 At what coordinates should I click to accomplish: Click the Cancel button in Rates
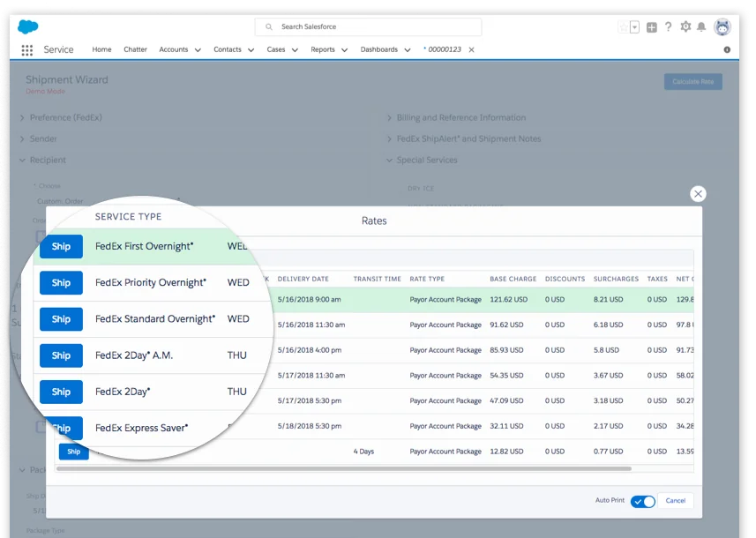point(676,500)
